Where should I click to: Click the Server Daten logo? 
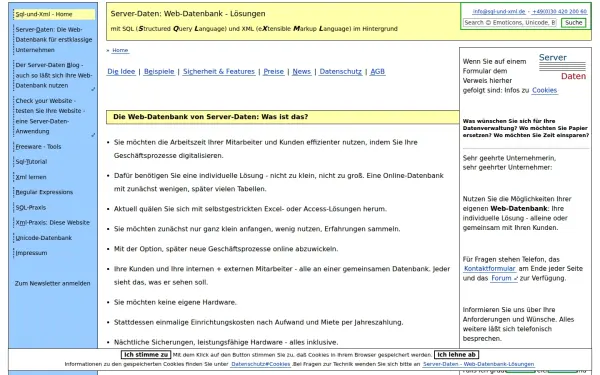[562, 67]
